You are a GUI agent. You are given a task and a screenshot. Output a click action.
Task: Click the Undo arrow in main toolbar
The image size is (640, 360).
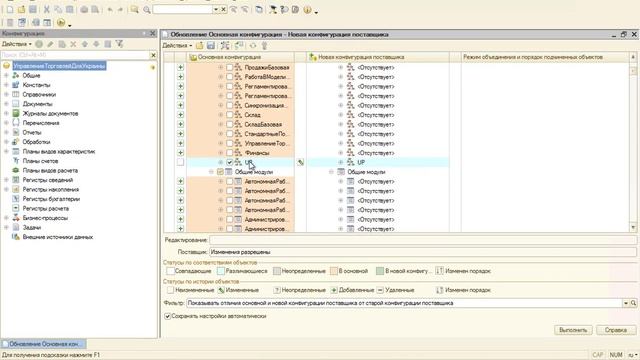[110, 9]
